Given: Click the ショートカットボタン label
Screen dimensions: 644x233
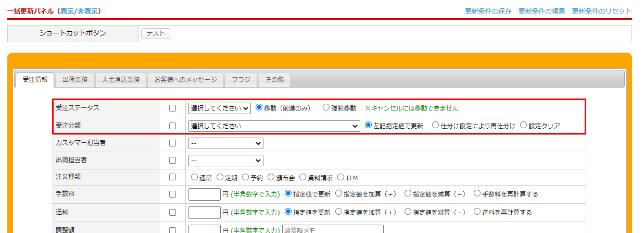Looking at the screenshot, I should click(73, 33).
